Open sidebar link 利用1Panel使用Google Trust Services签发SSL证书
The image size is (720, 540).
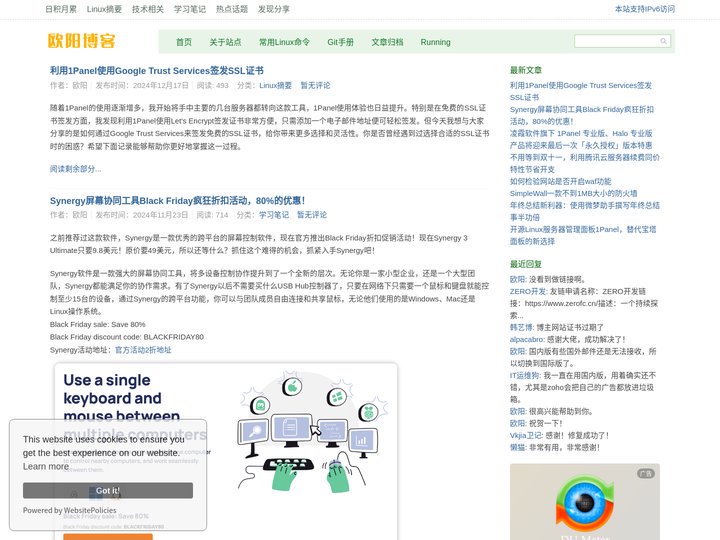(x=581, y=91)
